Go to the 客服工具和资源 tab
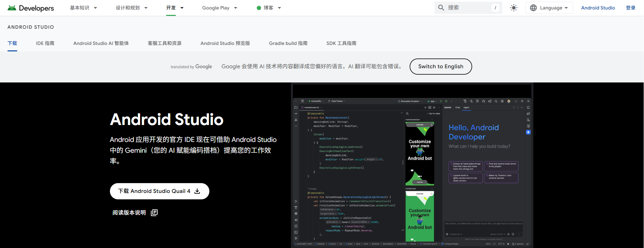The image size is (644, 248). click(x=165, y=43)
